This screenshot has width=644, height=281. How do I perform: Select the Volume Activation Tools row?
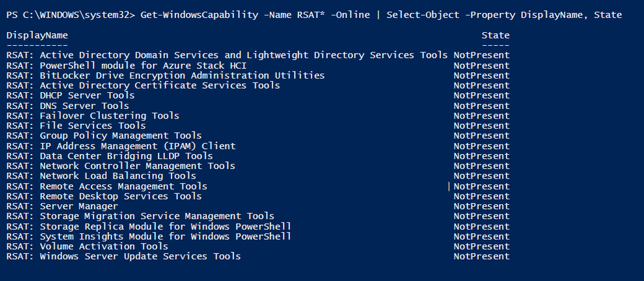click(x=258, y=246)
